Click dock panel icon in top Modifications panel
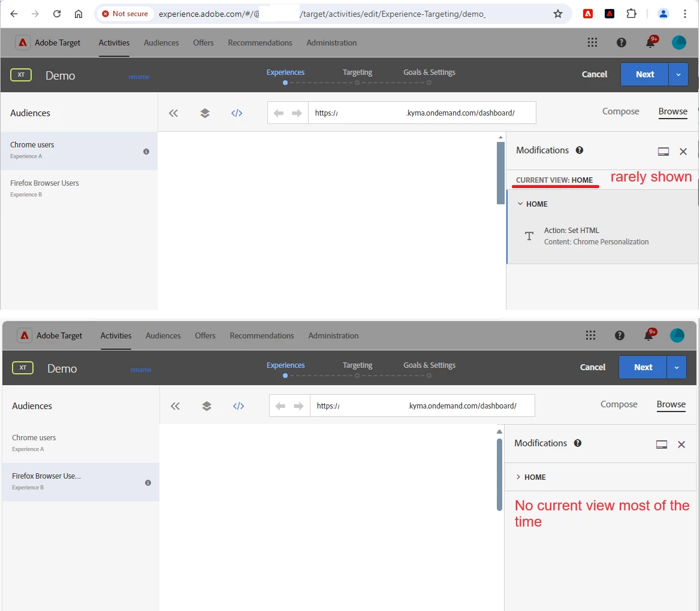The width and height of the screenshot is (700, 611). (663, 152)
